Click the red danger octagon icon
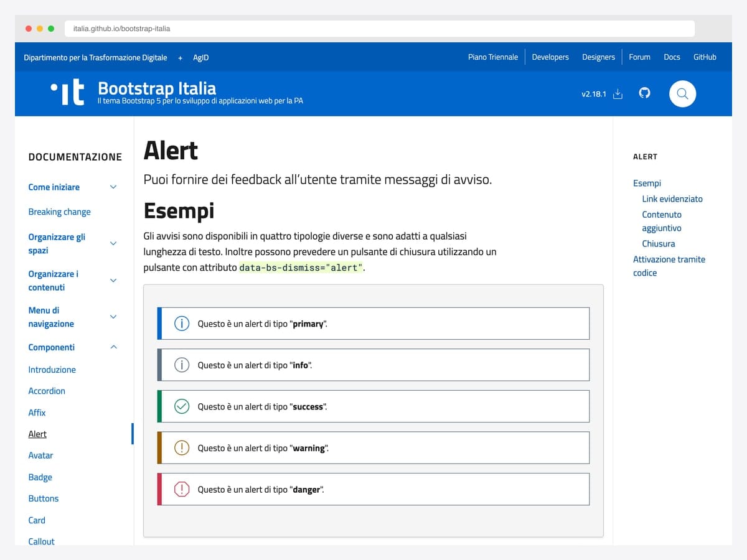Image resolution: width=747 pixels, height=560 pixels. click(x=181, y=490)
